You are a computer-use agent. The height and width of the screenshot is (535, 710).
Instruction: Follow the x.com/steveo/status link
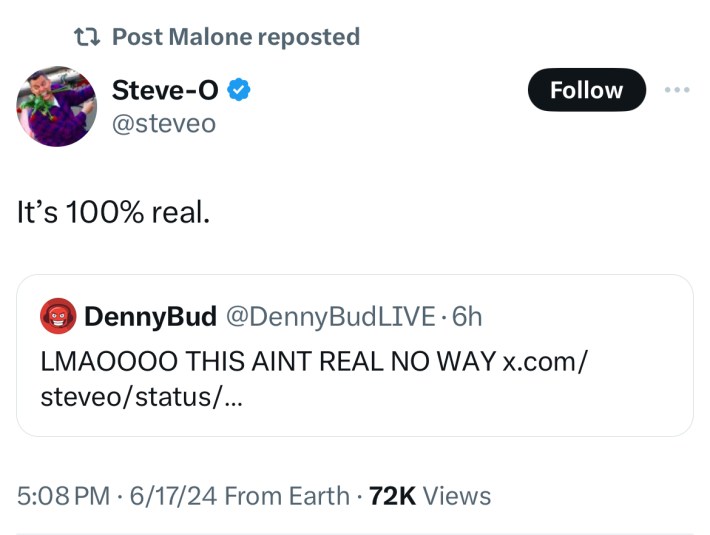[x=545, y=361]
